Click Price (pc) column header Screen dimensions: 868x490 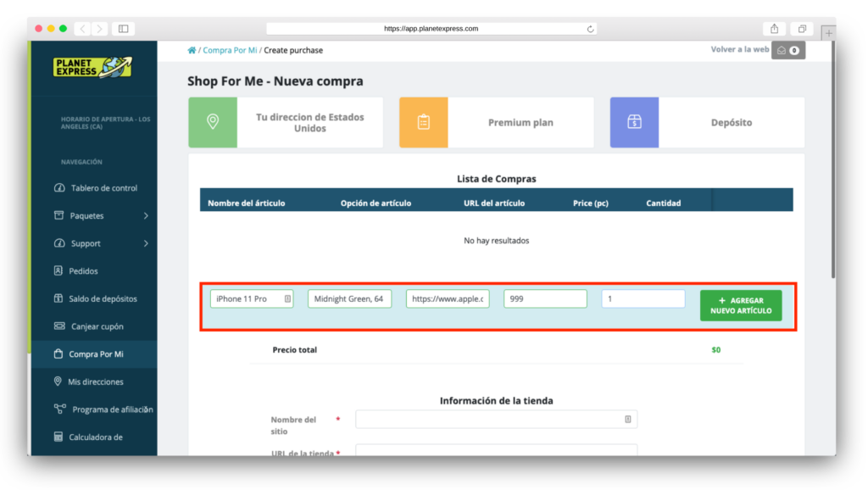click(591, 203)
